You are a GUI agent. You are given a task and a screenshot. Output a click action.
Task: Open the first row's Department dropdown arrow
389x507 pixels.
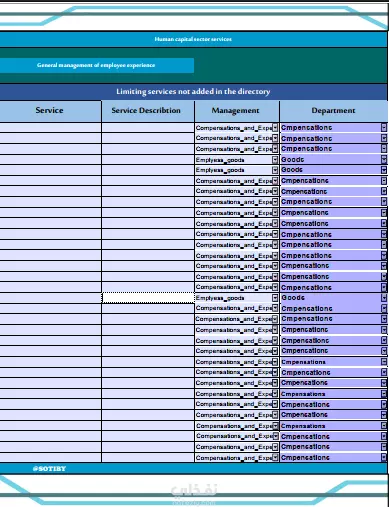click(x=384, y=128)
